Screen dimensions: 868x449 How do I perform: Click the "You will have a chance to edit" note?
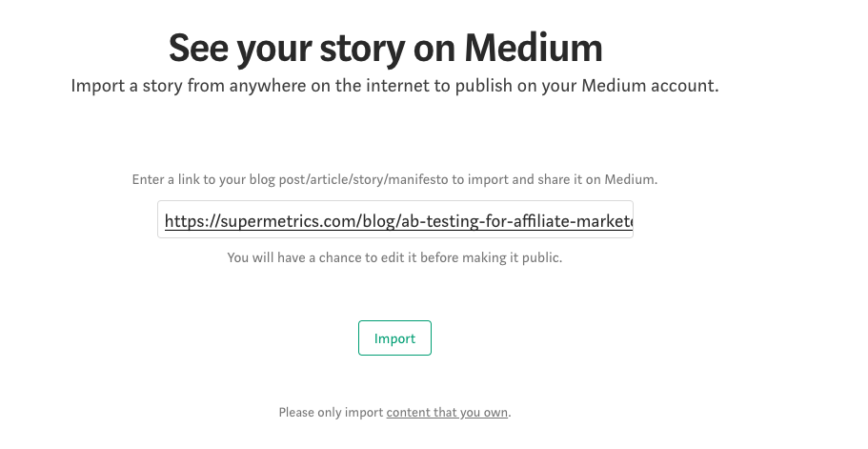(x=394, y=257)
